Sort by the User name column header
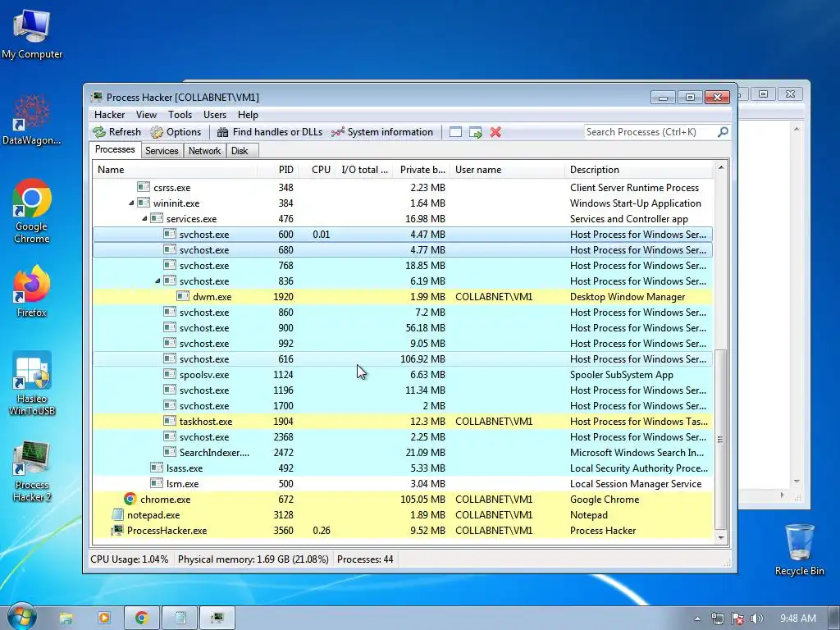 click(507, 170)
